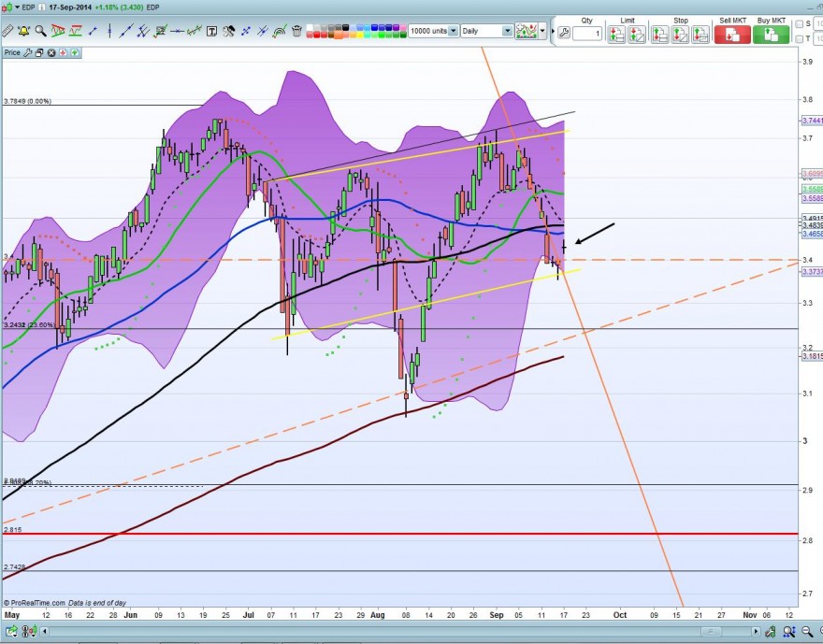Select the line segment drawing tool
823x644 pixels.
93,31
